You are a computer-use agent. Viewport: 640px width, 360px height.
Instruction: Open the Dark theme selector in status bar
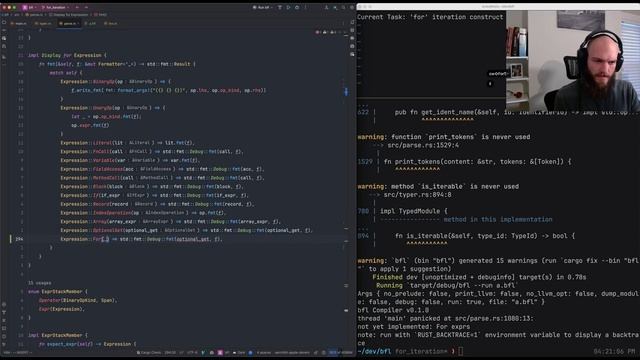(239, 353)
